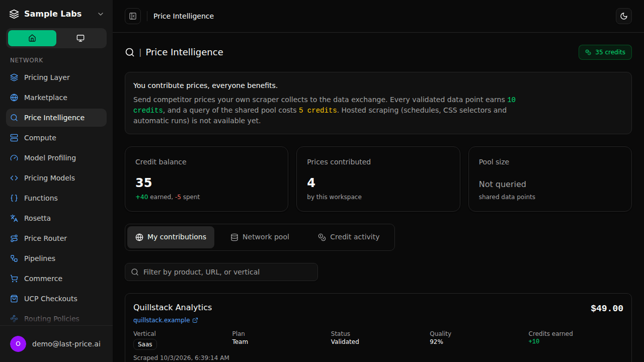Click the Pricing Models code icon
The height and width of the screenshot is (362, 644).
tap(14, 178)
